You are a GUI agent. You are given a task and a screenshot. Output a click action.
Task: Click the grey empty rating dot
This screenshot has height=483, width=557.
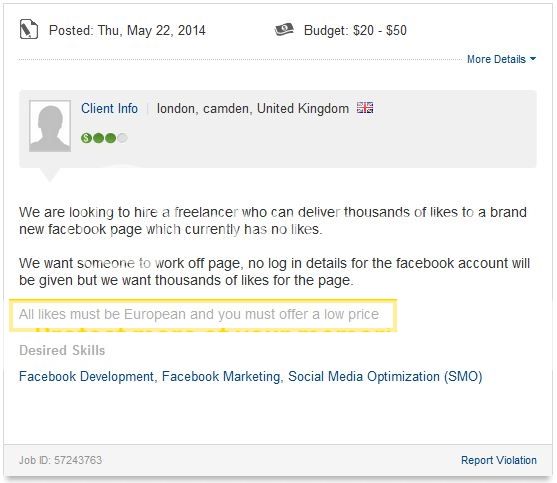pyautogui.click(x=122, y=138)
